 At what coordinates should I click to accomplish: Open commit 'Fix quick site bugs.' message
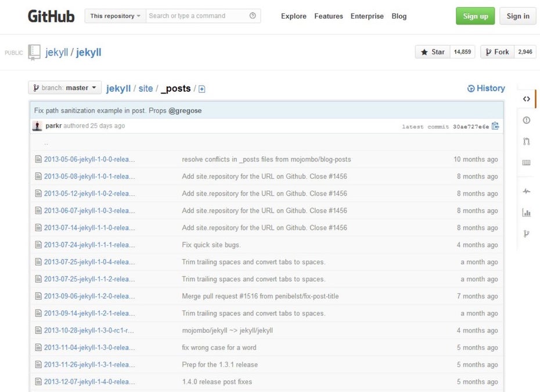211,245
